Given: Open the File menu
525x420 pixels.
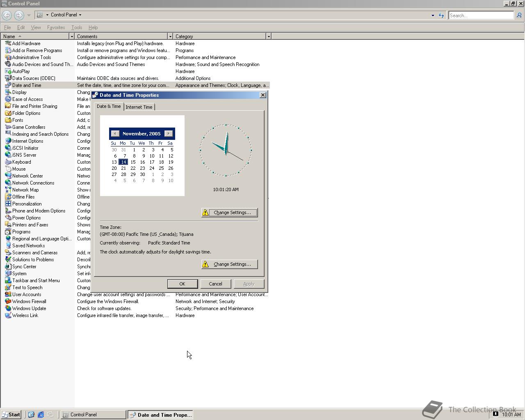Looking at the screenshot, I should [x=7, y=27].
